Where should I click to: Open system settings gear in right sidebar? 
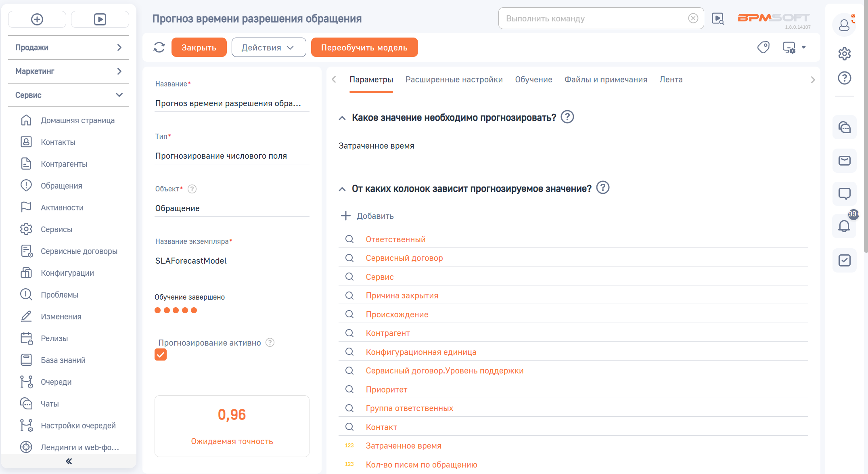pos(845,54)
